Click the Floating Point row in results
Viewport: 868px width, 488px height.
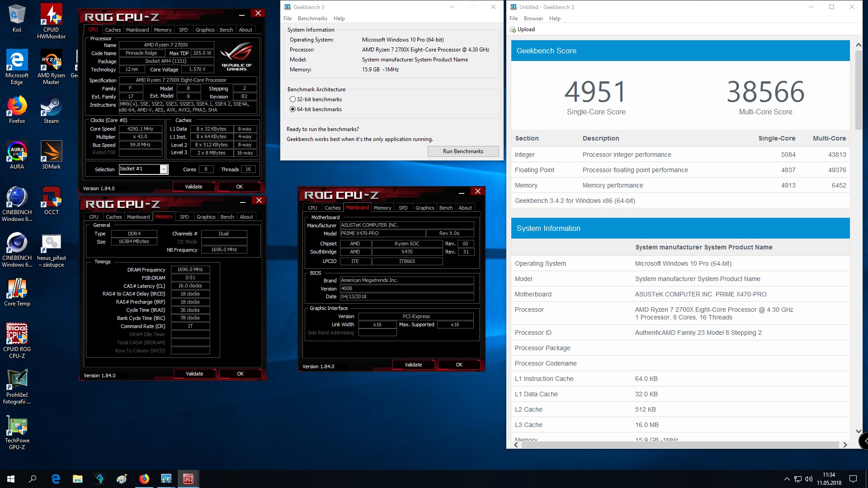pyautogui.click(x=680, y=170)
